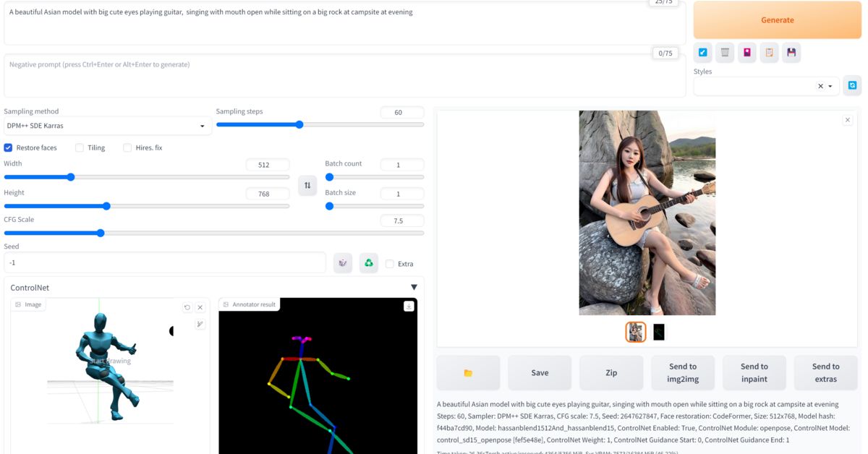868x454 pixels.
Task: Click Send to inpaint button
Action: (x=754, y=373)
